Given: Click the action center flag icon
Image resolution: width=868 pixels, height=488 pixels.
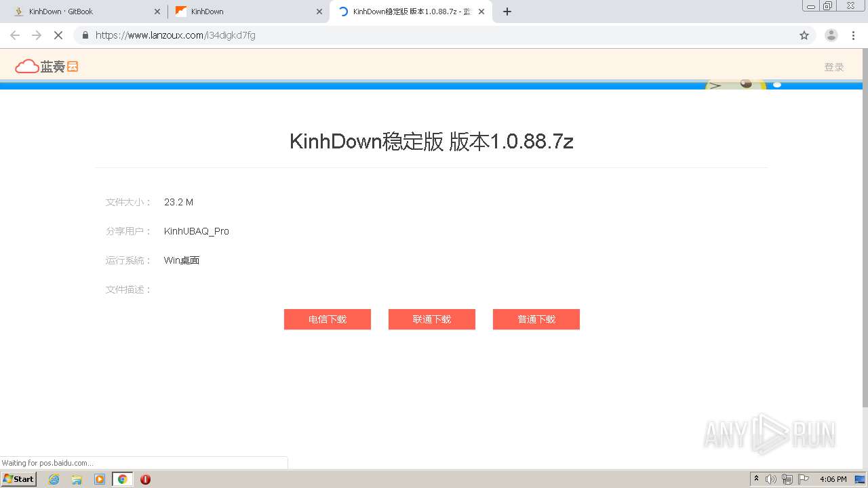Looking at the screenshot, I should [804, 479].
